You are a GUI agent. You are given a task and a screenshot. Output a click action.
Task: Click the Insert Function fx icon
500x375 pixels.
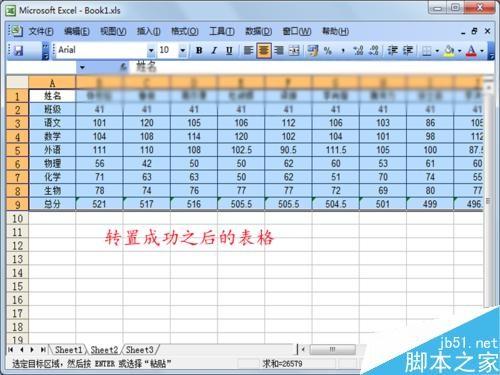coord(124,68)
